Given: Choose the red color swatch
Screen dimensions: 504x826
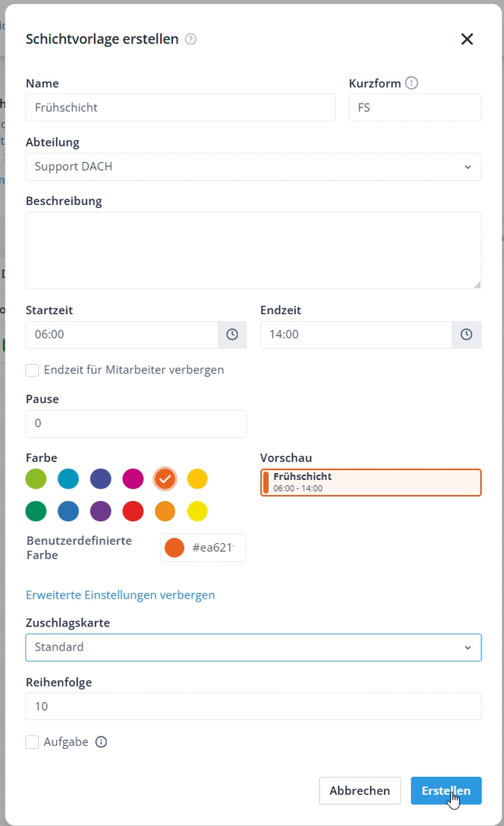Looking at the screenshot, I should click(x=132, y=511).
